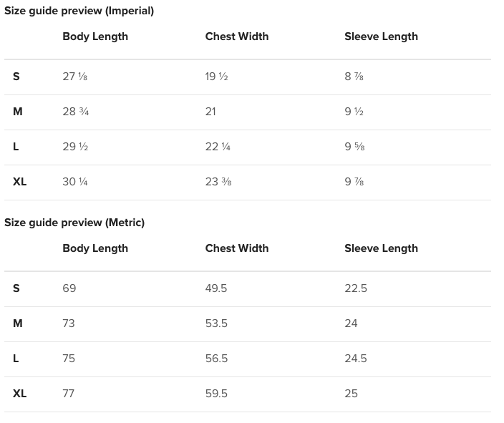
Task: Click the 27 ⅛ body length value
Action: point(75,77)
